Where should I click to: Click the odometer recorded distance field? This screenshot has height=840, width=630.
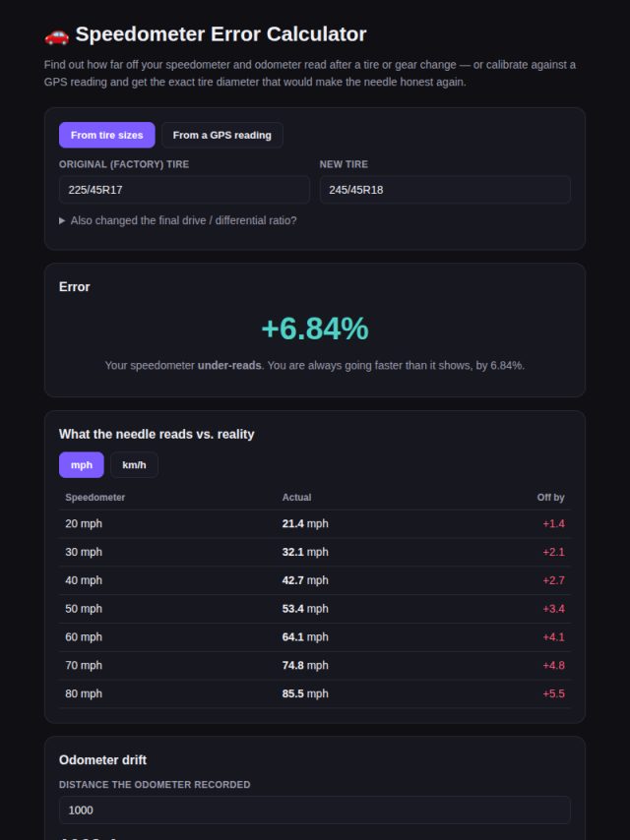(315, 810)
